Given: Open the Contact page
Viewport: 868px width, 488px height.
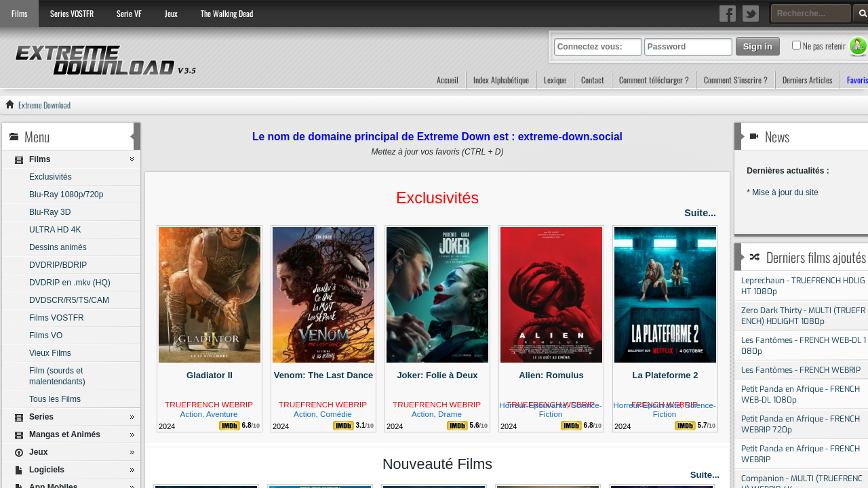Looking at the screenshot, I should click(x=593, y=80).
